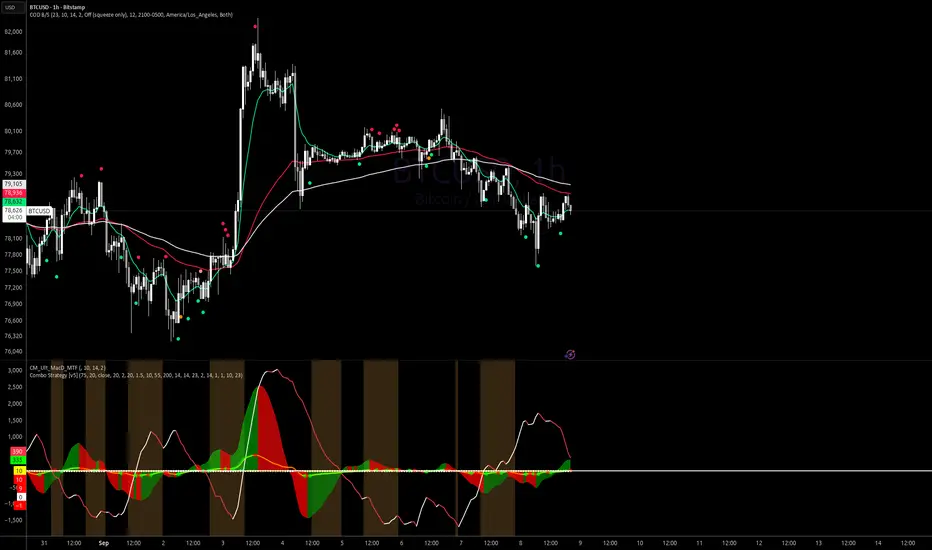The width and height of the screenshot is (932, 550).
Task: Open the COD B/S indicator legend
Action: tap(131, 15)
